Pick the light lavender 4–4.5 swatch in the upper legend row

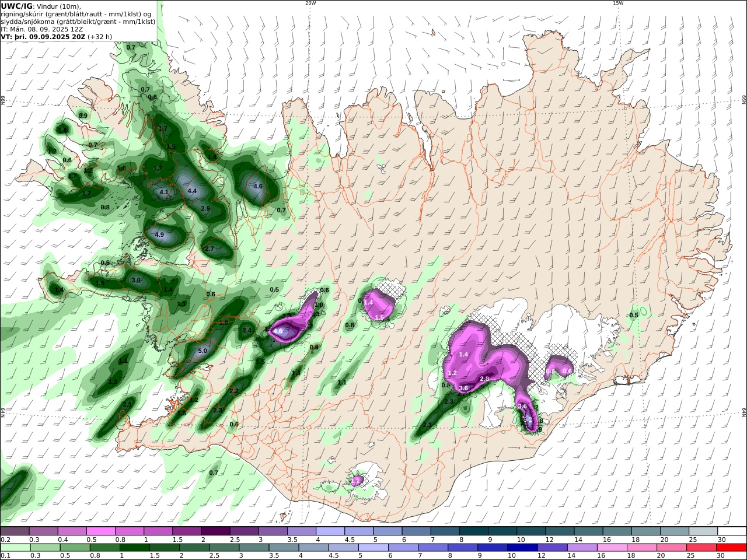329,531
